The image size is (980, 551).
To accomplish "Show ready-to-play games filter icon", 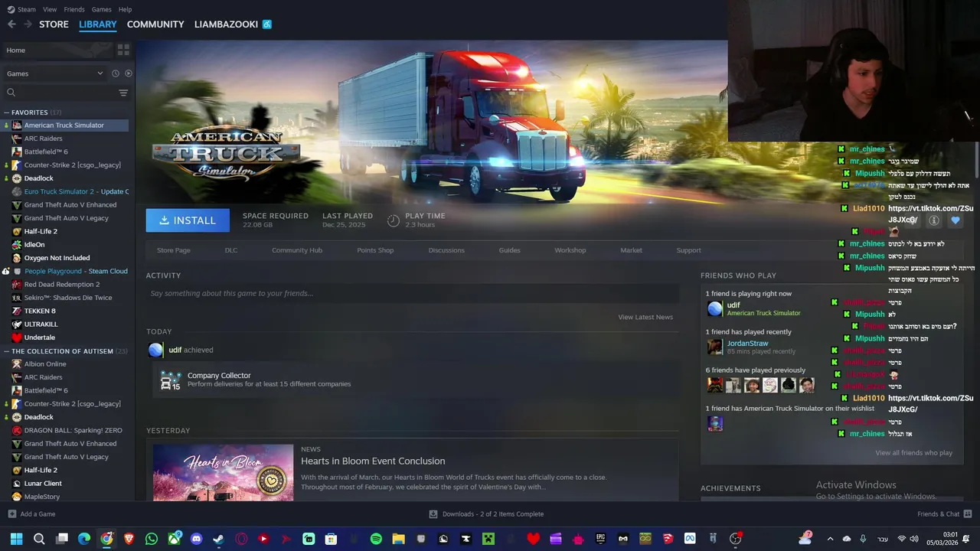I will pos(129,73).
